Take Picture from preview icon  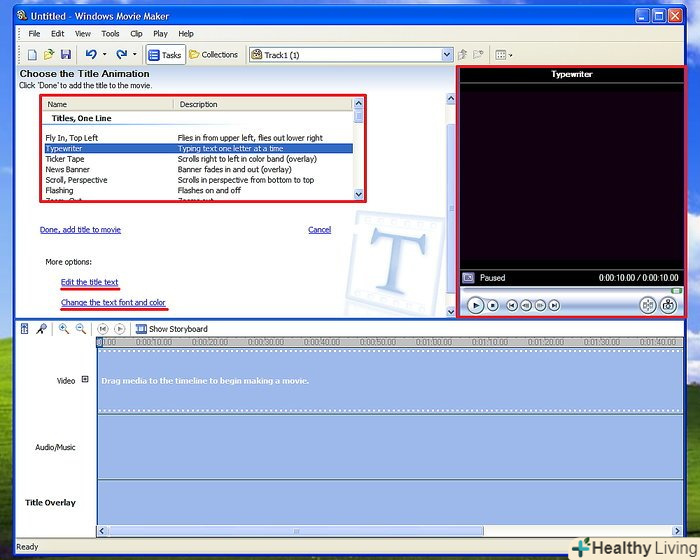(668, 305)
